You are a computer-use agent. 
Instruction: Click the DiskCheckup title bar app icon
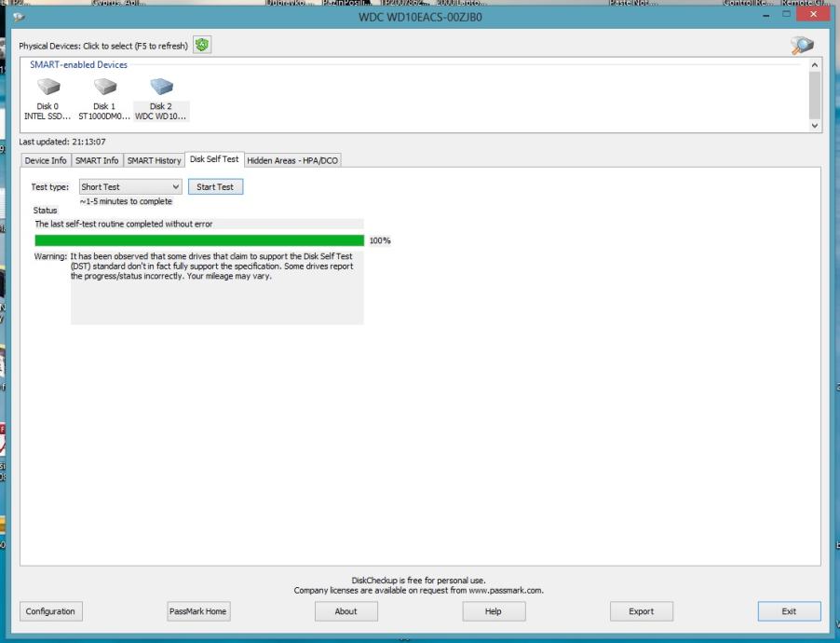point(19,17)
